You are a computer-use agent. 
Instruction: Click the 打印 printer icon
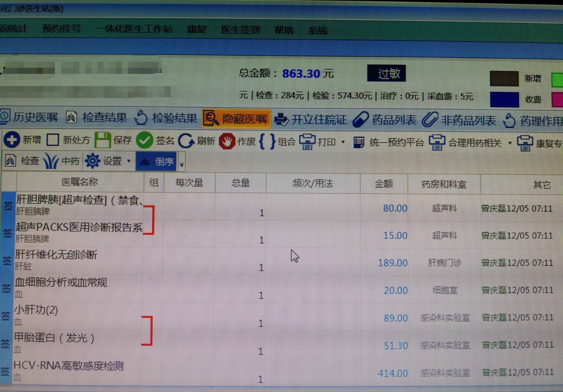pos(307,142)
